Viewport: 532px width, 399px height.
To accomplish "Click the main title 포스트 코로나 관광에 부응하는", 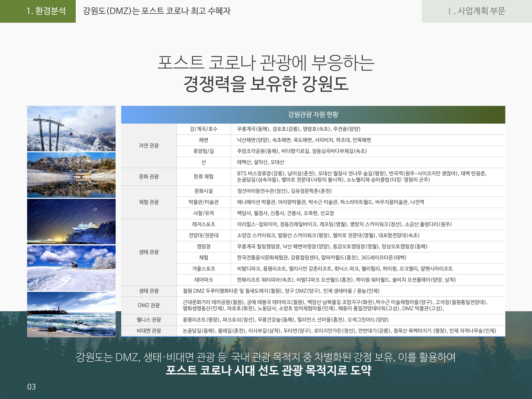I will 266,63.
